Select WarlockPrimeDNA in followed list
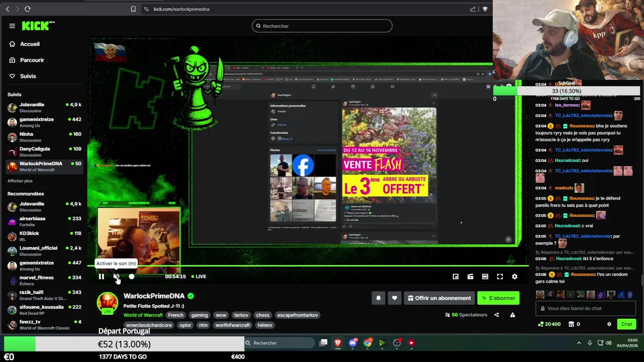 coord(44,166)
